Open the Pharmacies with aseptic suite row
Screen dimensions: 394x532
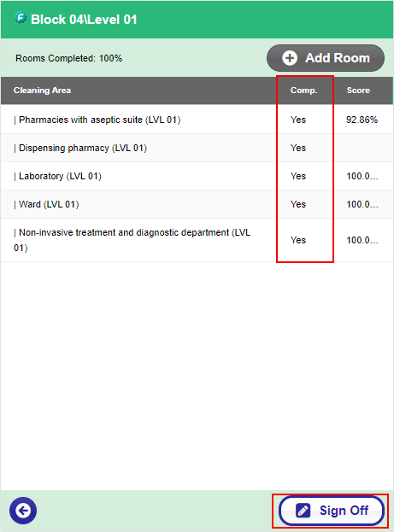click(x=197, y=120)
